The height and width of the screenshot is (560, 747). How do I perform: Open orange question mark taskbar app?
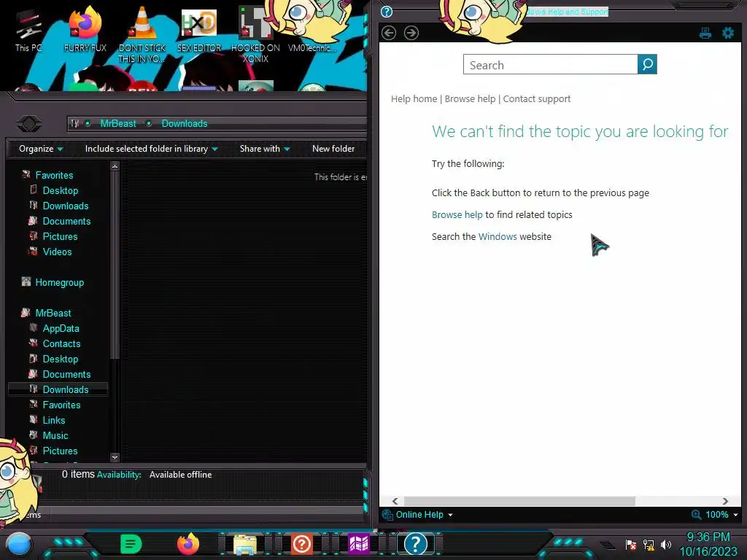[x=301, y=544]
